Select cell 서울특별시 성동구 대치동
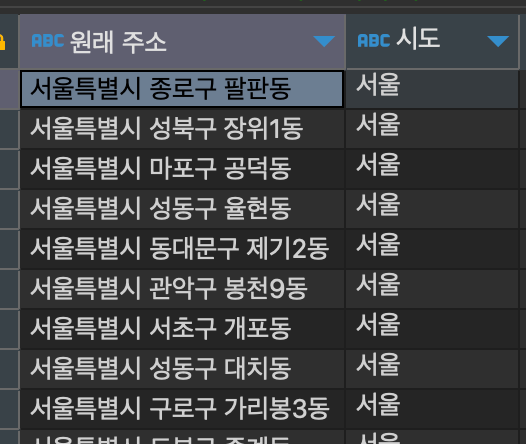526x444 pixels. click(x=182, y=368)
